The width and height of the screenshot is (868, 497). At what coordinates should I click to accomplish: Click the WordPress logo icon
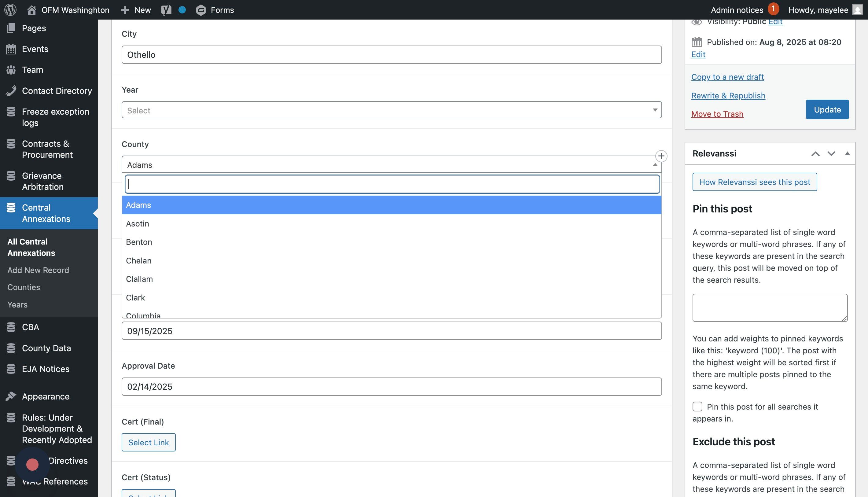click(10, 9)
